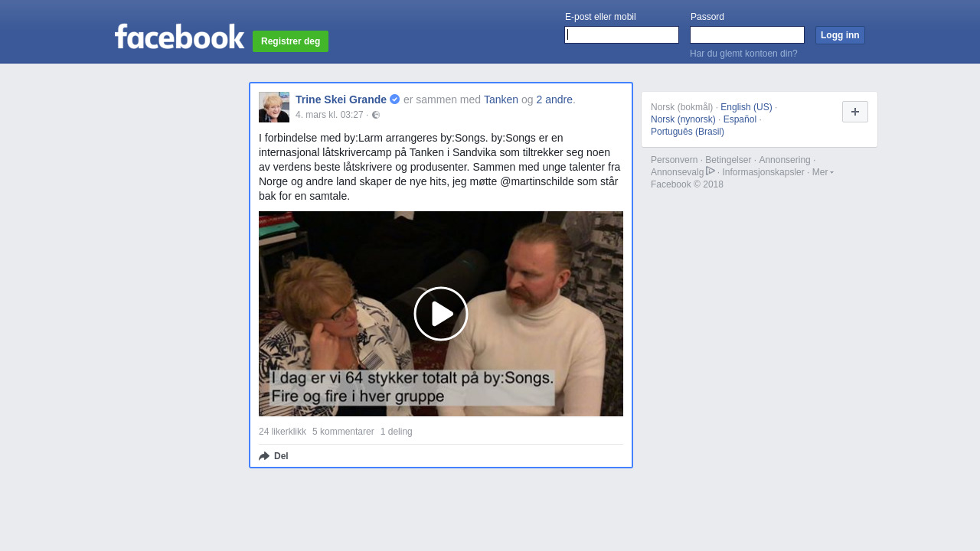Screen dimensions: 980x551
Task: Play the video with the center play button
Action: click(x=441, y=314)
